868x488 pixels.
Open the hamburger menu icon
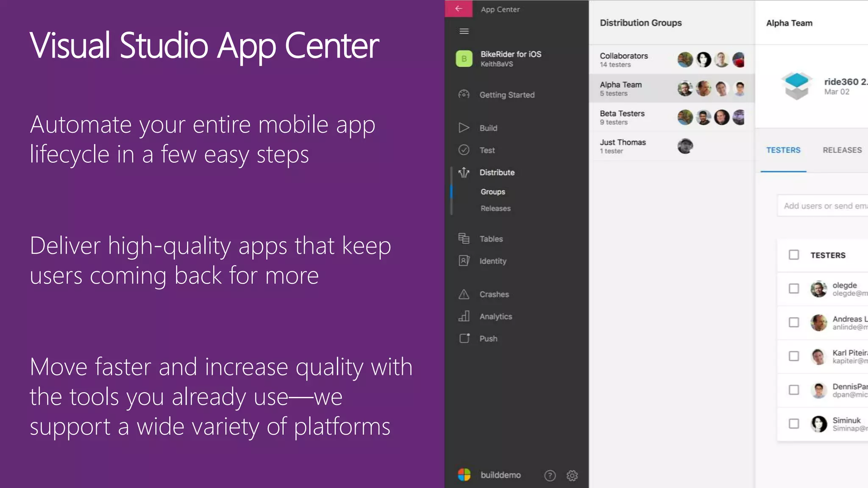tap(464, 31)
